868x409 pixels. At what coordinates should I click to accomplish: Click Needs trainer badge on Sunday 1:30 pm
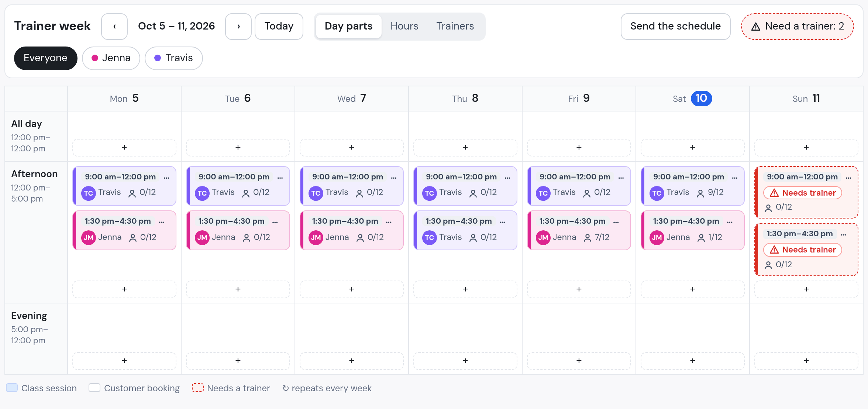803,250
